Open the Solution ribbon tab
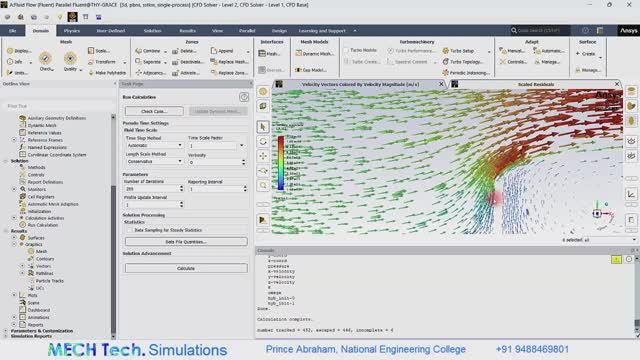The height and width of the screenshot is (360, 640). [152, 31]
